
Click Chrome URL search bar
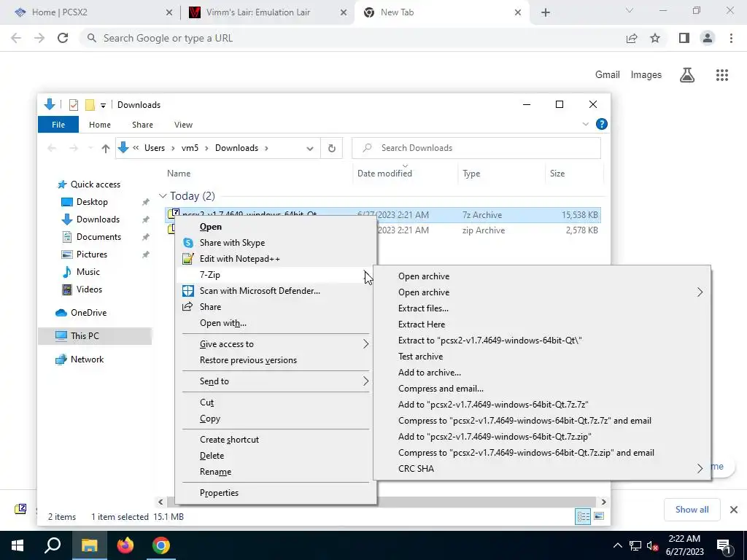click(352, 38)
